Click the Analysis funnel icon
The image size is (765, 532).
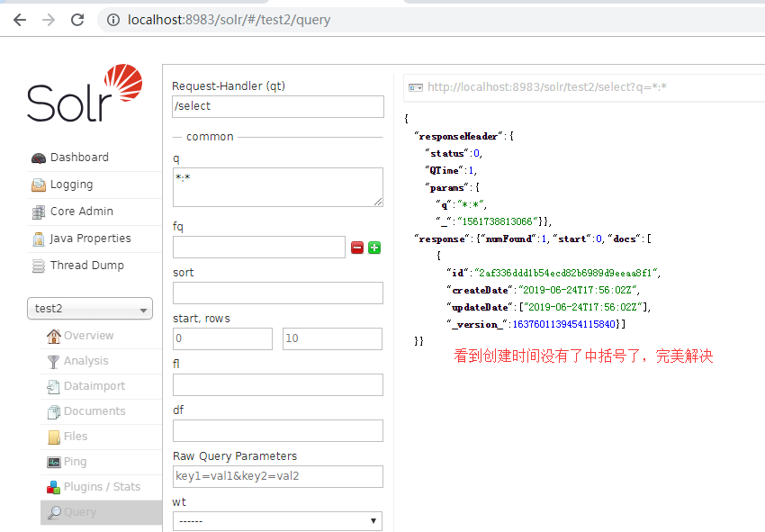point(54,362)
